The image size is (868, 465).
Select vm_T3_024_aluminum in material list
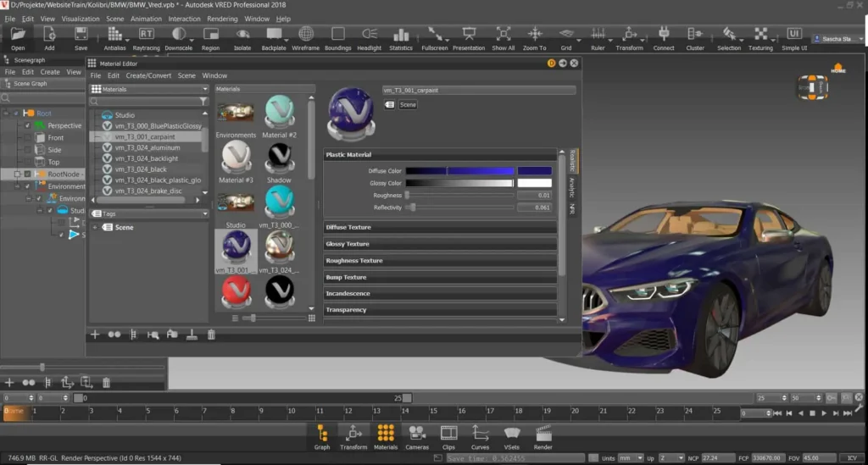click(147, 147)
